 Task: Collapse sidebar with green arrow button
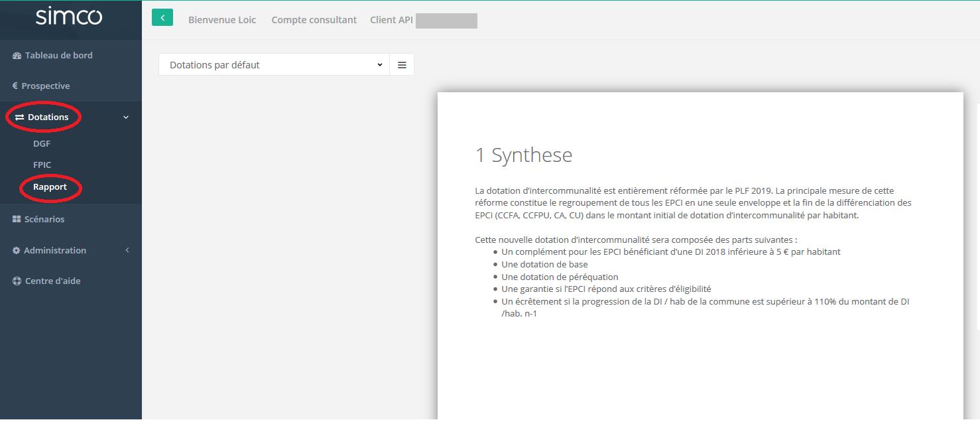coord(162,17)
